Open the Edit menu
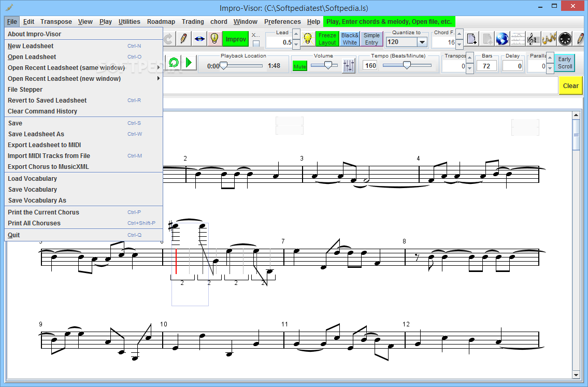This screenshot has height=387, width=588. point(28,22)
